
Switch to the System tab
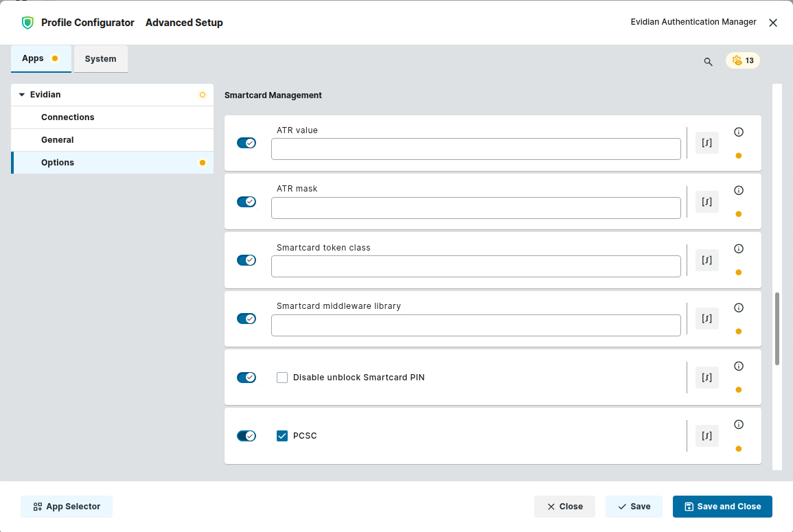click(x=101, y=58)
